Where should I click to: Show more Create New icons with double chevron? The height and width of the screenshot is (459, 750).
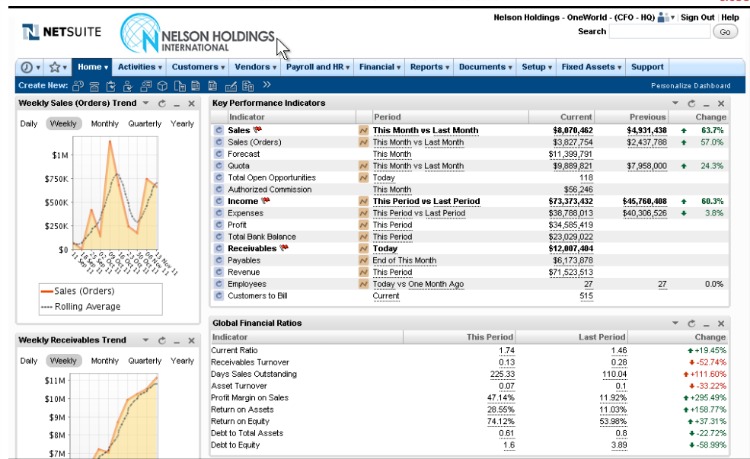click(266, 85)
